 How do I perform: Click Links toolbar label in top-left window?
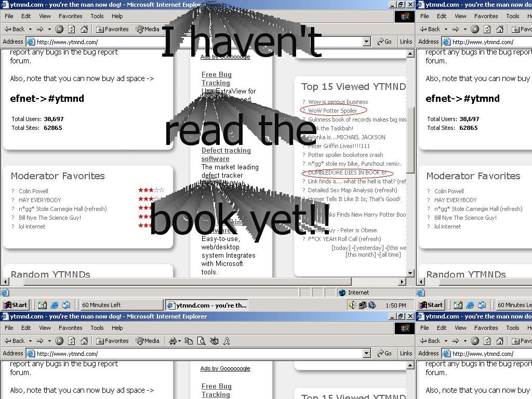pos(406,42)
